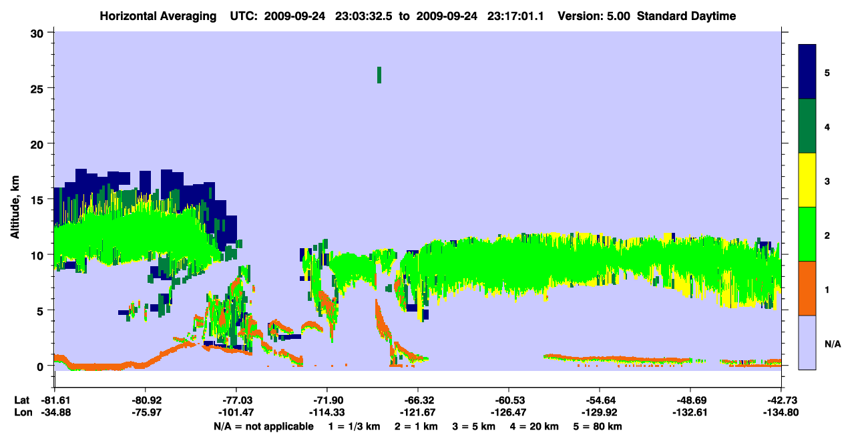Click longitude value -126.47

(x=508, y=412)
